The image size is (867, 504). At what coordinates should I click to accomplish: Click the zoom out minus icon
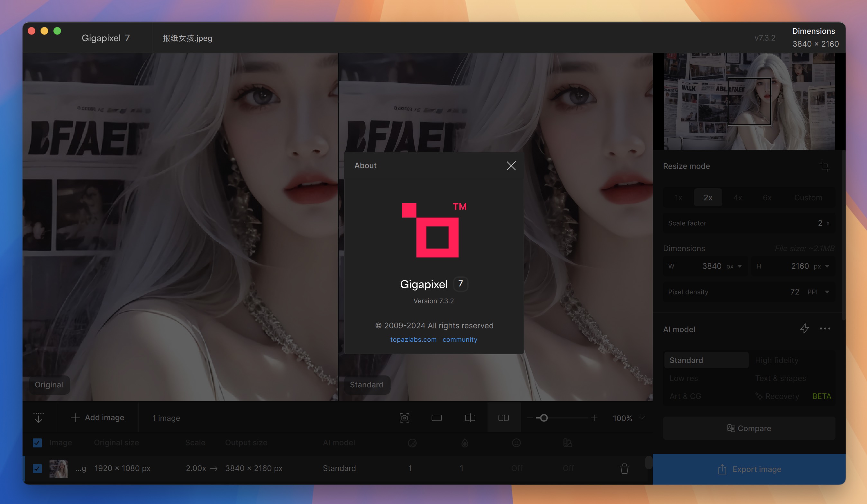pyautogui.click(x=530, y=418)
